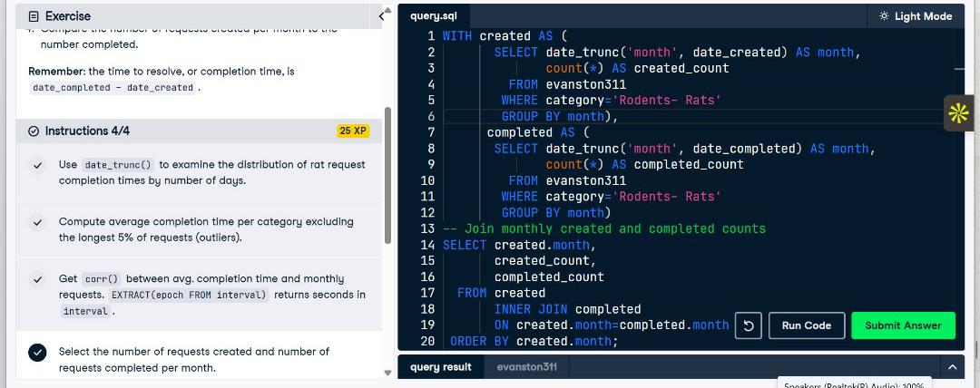Place cursor on line 1 WITH created AS
Screen dimensions: 980x388
(x=504, y=36)
